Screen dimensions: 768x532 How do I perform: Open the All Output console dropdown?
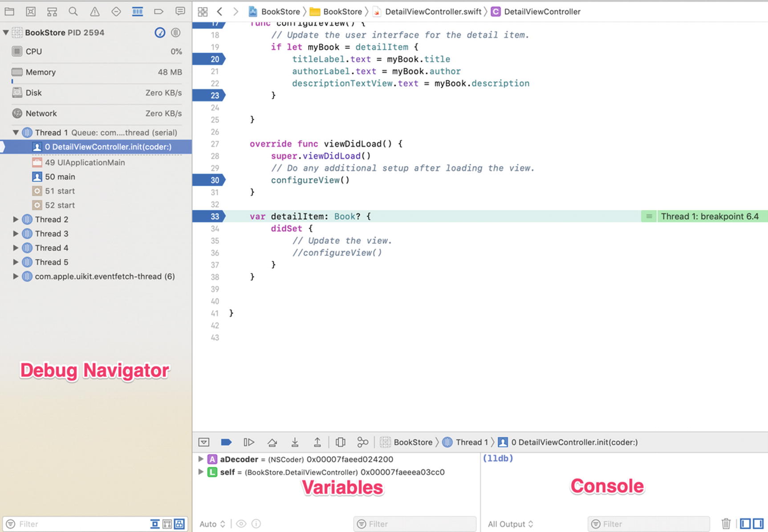[510, 524]
